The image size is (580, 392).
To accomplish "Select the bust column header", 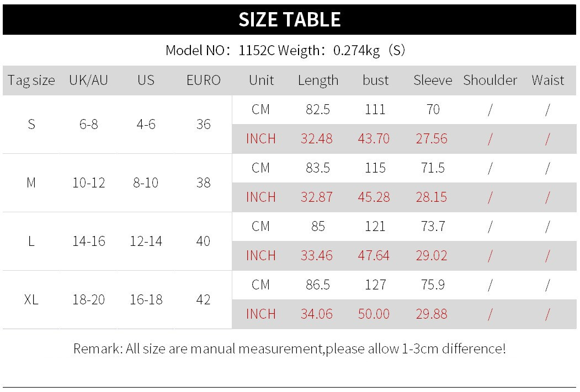I will (x=375, y=80).
